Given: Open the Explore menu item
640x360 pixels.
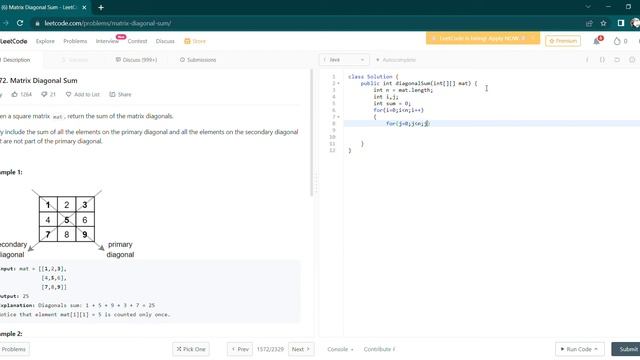Looking at the screenshot, I should [x=45, y=41].
